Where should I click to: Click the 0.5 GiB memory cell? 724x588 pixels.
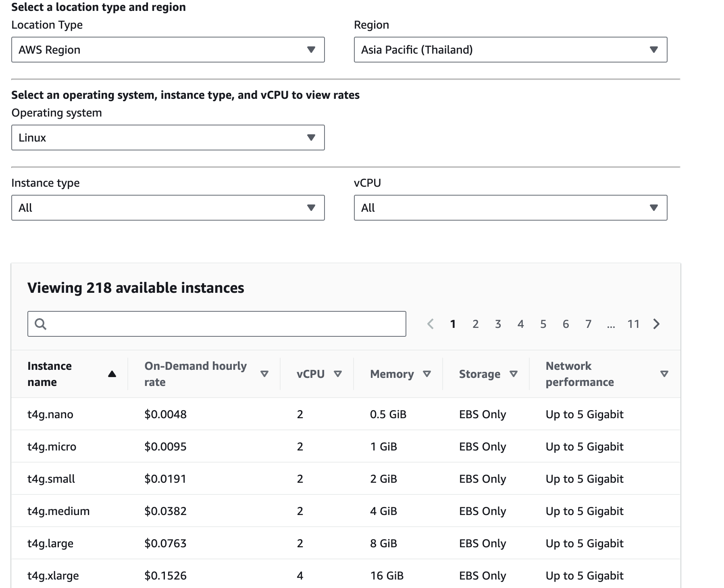coord(388,414)
